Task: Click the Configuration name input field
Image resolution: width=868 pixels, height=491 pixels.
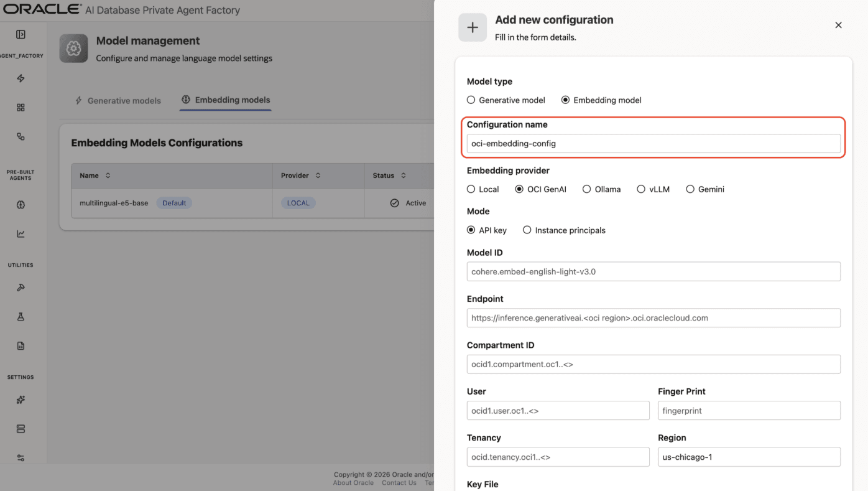Action: (x=653, y=144)
